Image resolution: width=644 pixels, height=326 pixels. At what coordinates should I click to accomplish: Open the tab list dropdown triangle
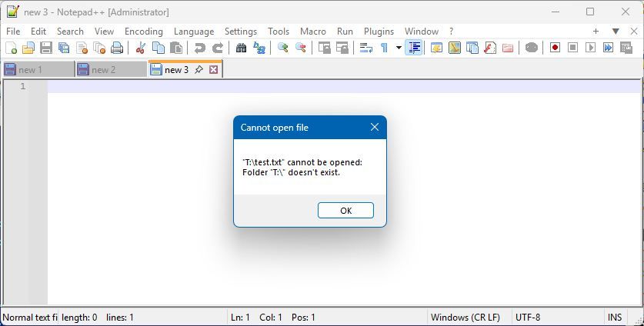pyautogui.click(x=616, y=32)
